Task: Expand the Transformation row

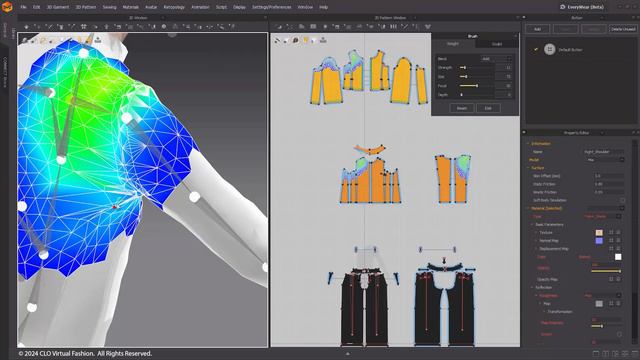Action: point(544,311)
